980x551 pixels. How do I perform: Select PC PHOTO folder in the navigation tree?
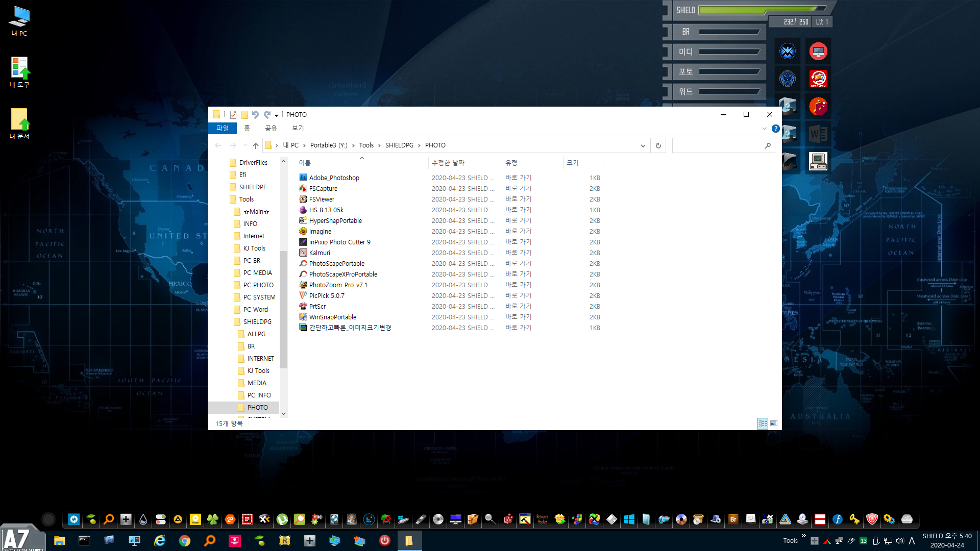[x=254, y=285]
